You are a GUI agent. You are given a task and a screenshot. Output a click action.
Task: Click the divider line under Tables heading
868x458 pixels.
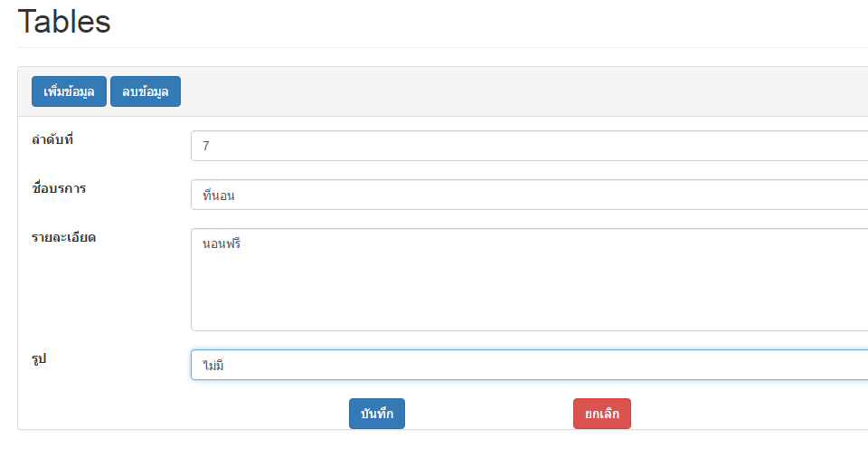click(434, 47)
